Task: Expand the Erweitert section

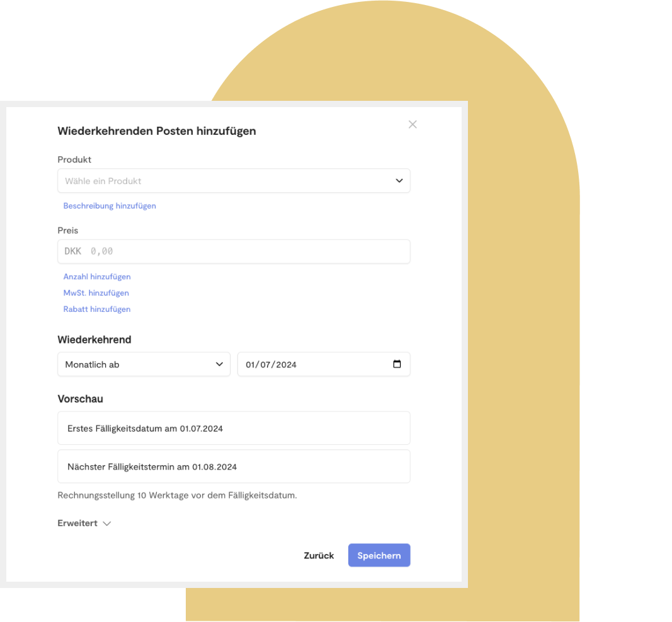Action: pyautogui.click(x=84, y=523)
